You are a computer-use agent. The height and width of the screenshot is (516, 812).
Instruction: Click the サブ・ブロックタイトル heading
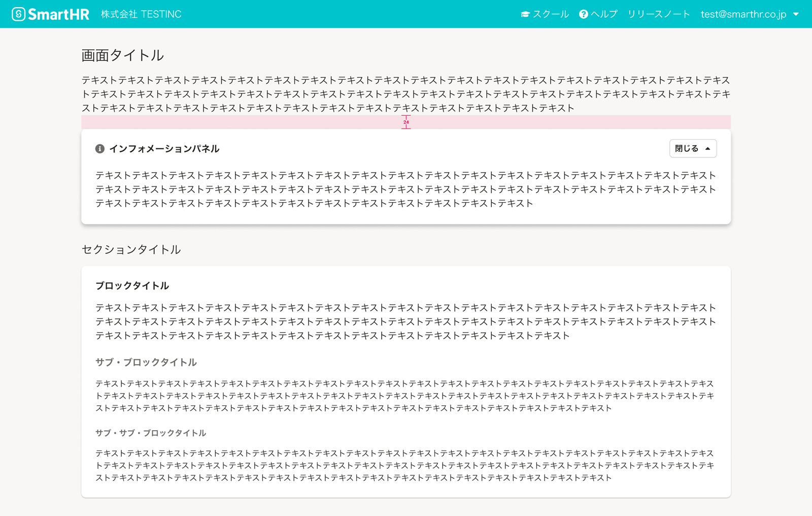(x=146, y=362)
